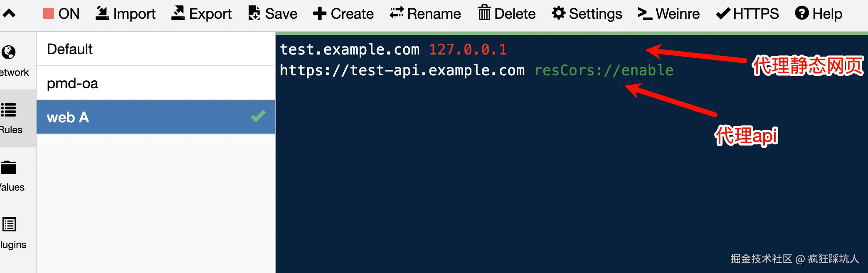The height and width of the screenshot is (273, 868).
Task: Save the current rules file
Action: (273, 14)
